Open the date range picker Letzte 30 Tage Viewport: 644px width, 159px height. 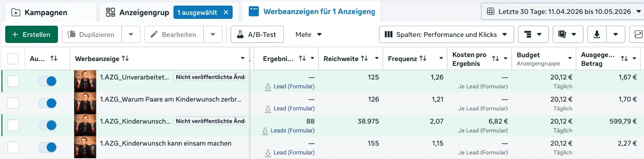tap(563, 12)
